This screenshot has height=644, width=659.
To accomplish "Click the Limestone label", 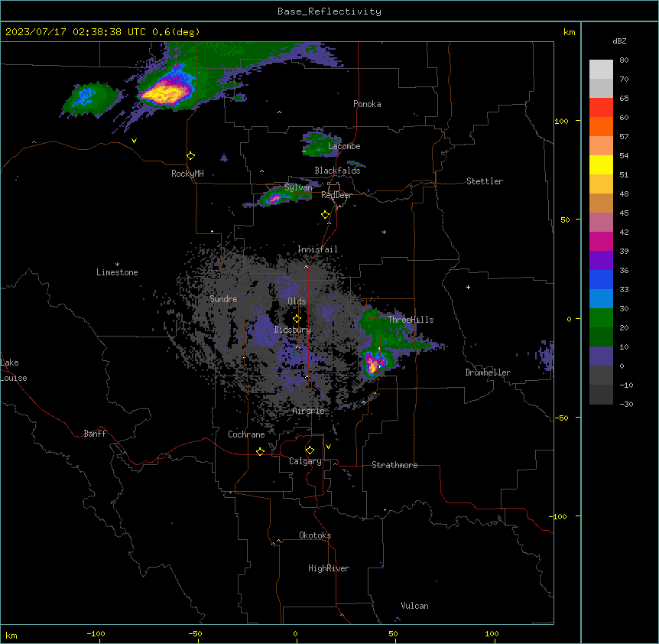I will coord(117,272).
